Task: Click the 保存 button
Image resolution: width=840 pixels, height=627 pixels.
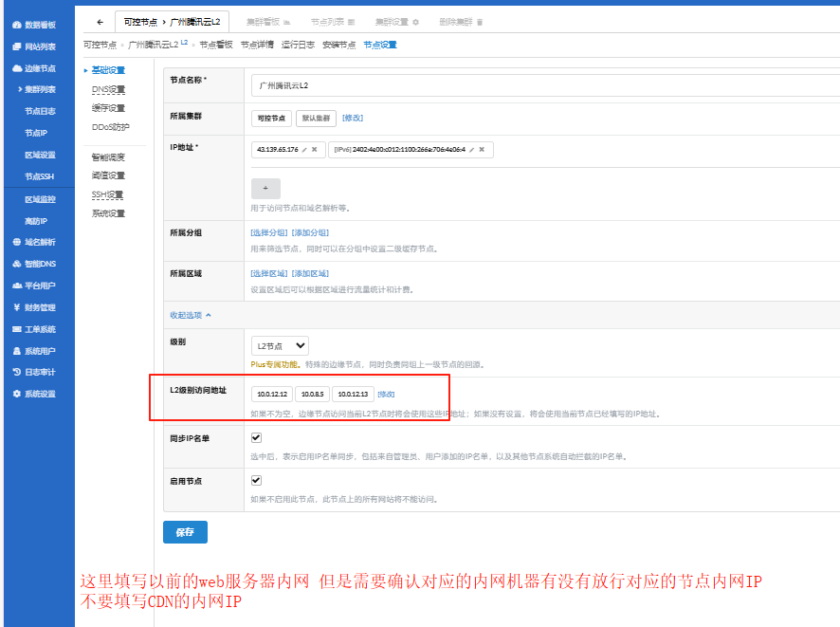Action: coord(184,532)
